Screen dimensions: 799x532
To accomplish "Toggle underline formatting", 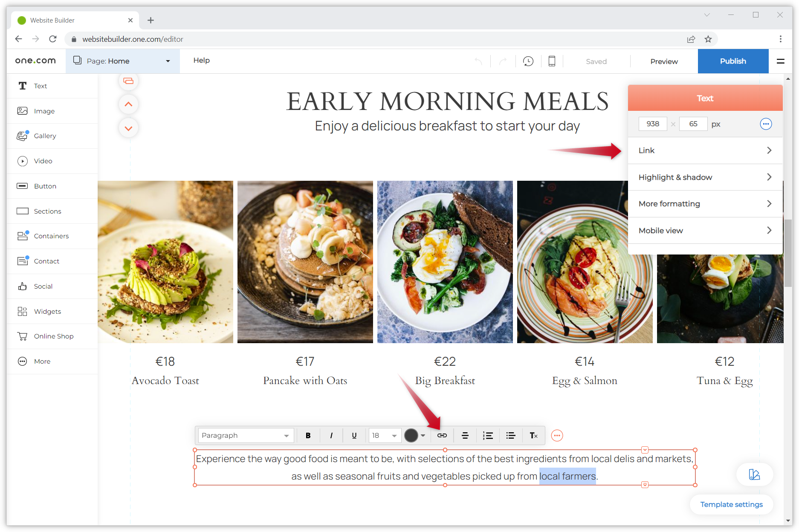I will click(x=354, y=435).
